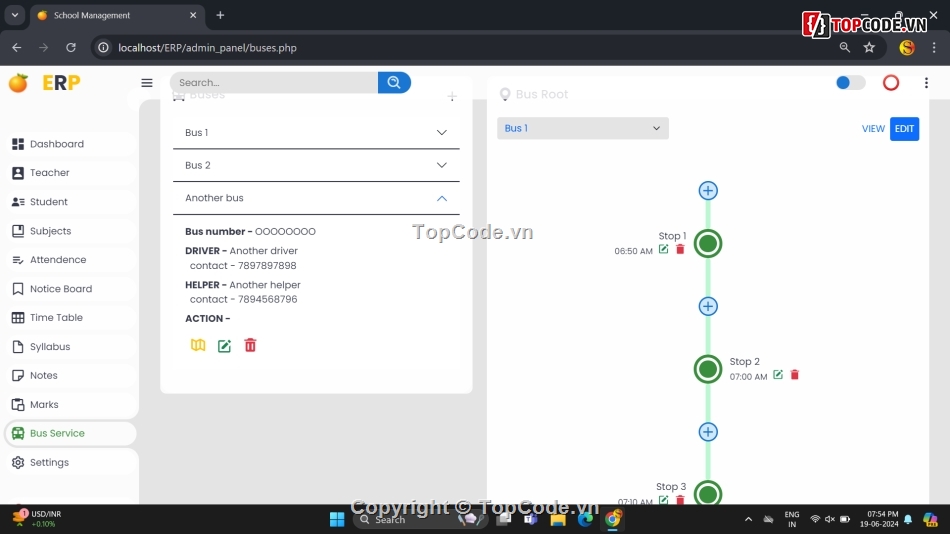This screenshot has height=534, width=950.
Task: Open the Bus 1 route dropdown
Action: coord(582,128)
